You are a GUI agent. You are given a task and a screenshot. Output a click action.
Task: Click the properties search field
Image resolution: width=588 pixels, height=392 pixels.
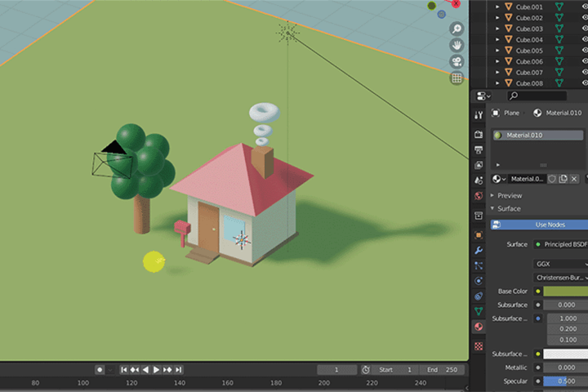(537, 96)
